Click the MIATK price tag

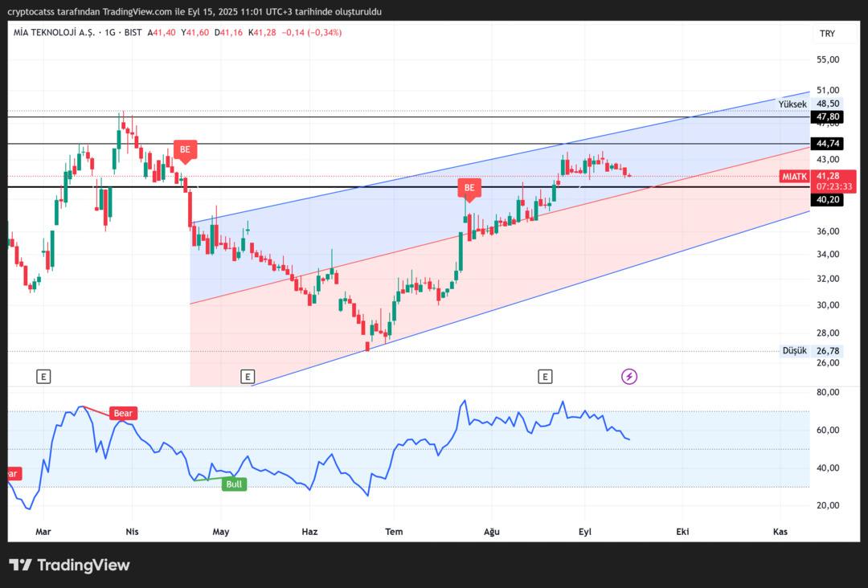point(794,177)
